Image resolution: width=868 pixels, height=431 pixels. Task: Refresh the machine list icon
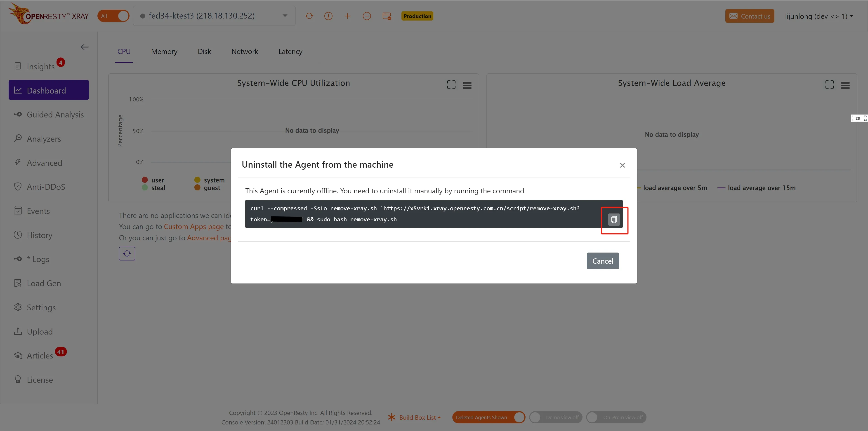pyautogui.click(x=309, y=16)
